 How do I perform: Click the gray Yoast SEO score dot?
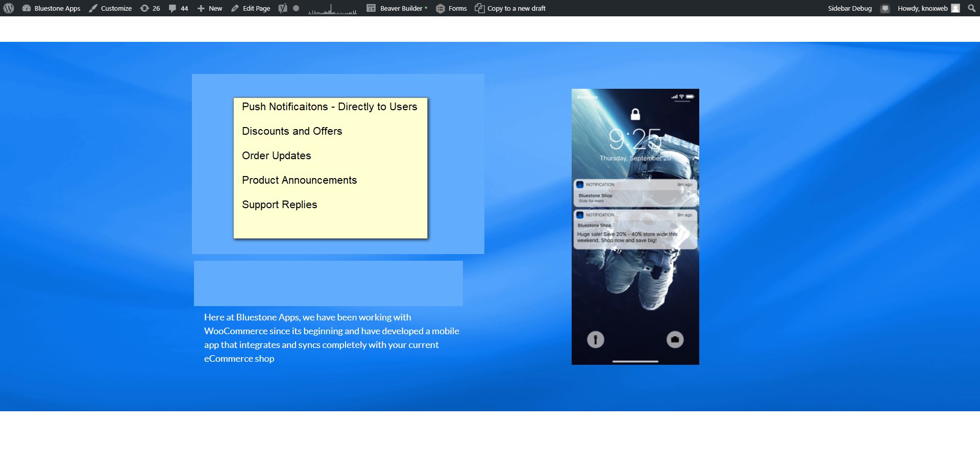click(296, 8)
